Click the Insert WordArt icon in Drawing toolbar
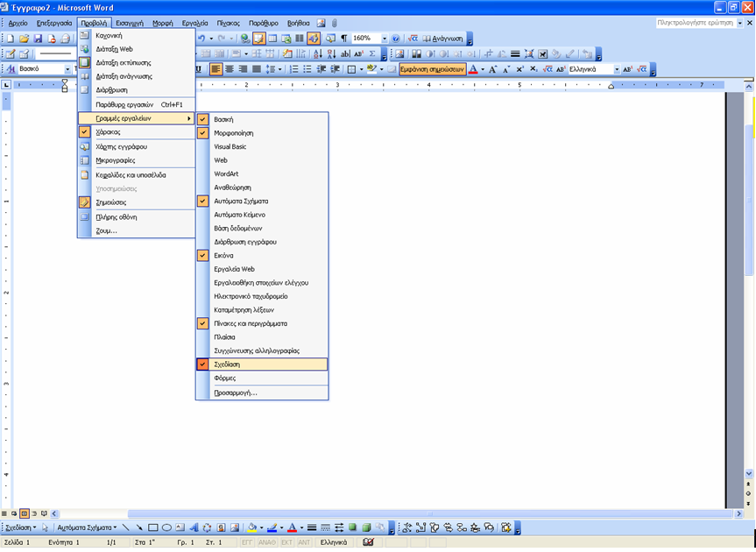The image size is (756, 552). coord(194,527)
